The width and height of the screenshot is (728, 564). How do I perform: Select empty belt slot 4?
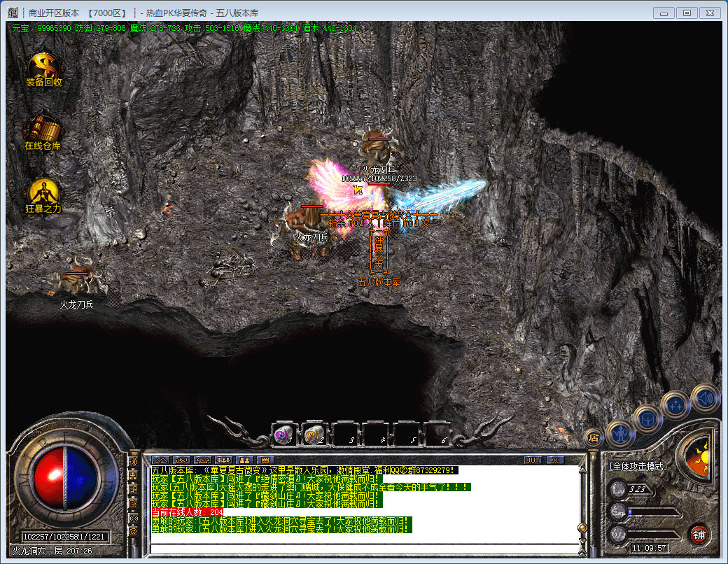pos(375,435)
